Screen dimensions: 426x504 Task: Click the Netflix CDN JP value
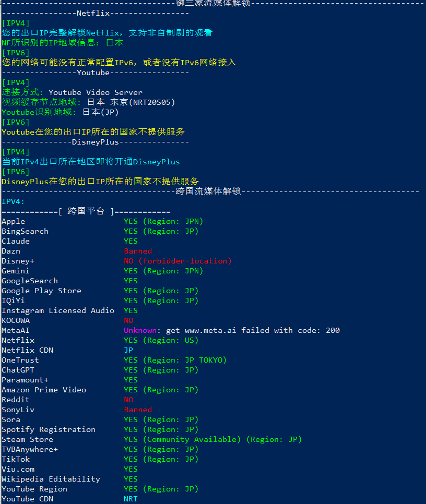(128, 351)
